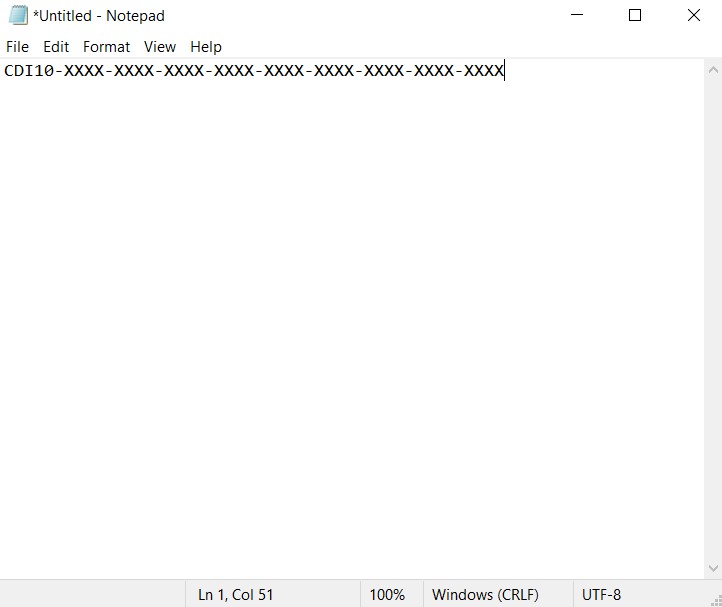Open the Format menu
Viewport: 722px width, 607px height.
106,47
